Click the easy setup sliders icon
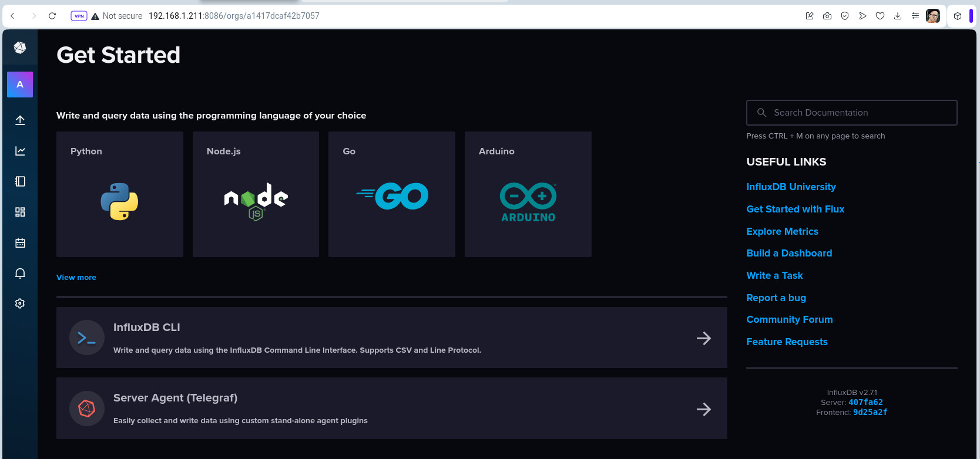 click(x=915, y=16)
